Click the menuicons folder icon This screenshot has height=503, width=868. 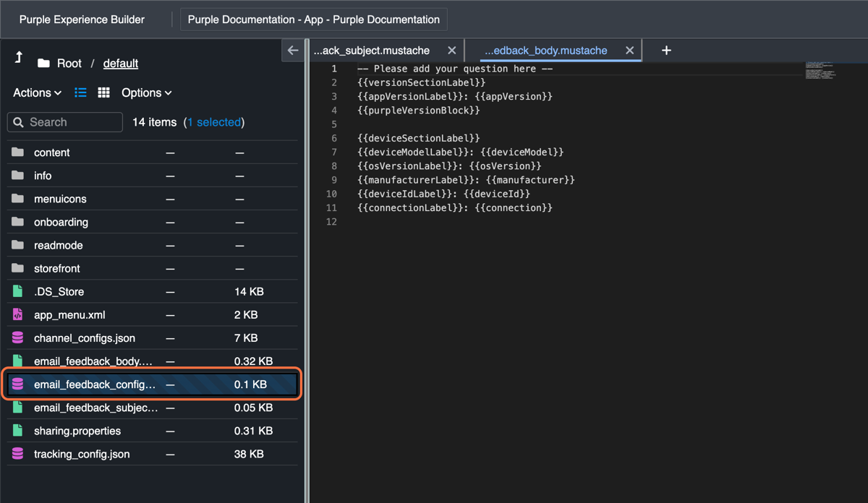coord(18,199)
